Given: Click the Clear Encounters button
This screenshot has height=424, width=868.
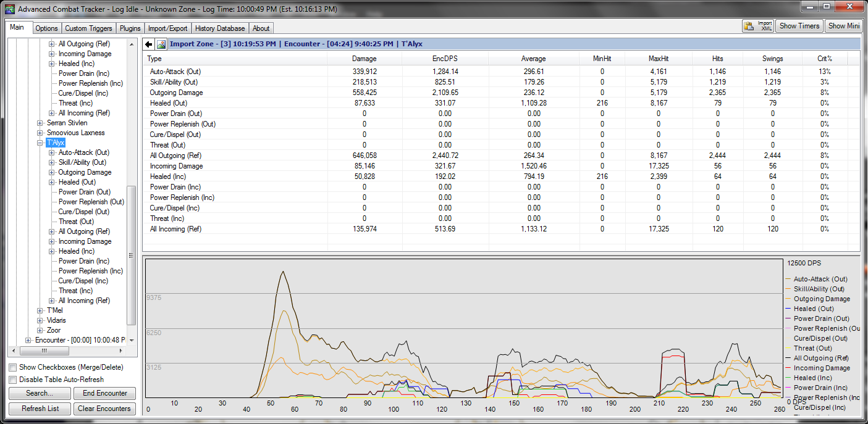Looking at the screenshot, I should (104, 409).
